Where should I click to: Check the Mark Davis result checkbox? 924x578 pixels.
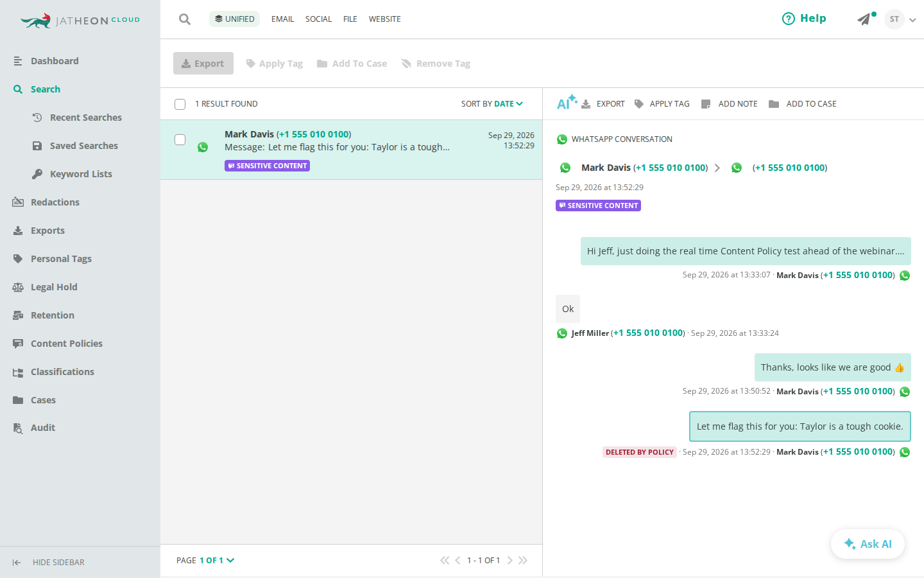180,139
